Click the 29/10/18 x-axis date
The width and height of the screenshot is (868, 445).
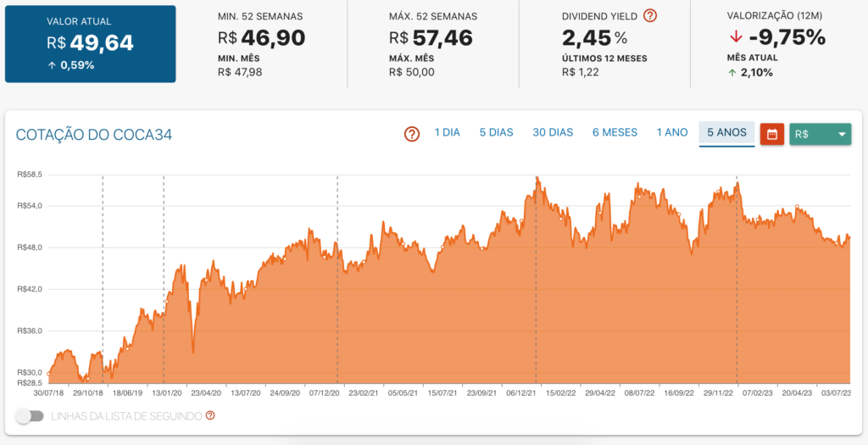pos(88,392)
